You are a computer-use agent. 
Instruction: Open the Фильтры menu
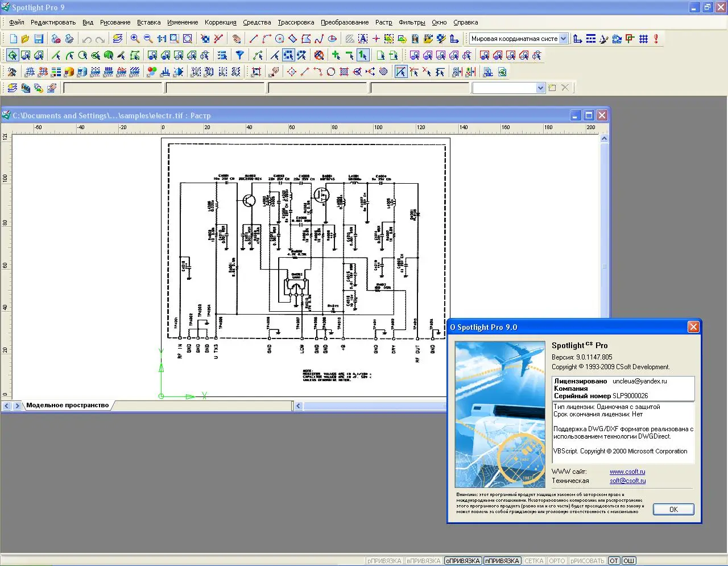(412, 22)
